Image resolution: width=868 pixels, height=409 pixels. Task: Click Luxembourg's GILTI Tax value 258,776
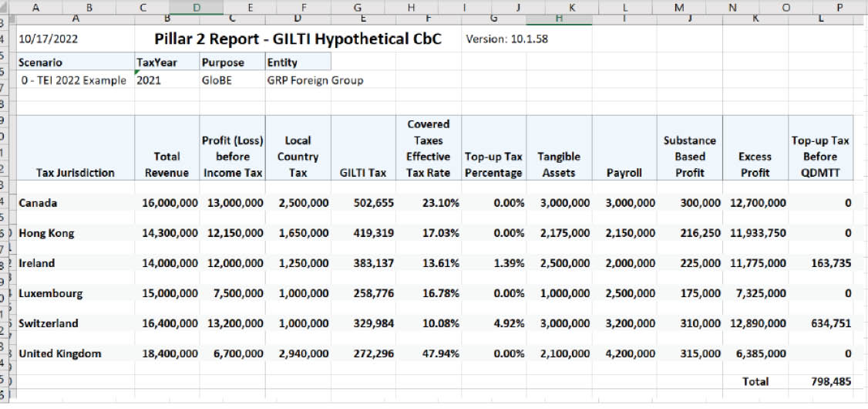pos(364,293)
